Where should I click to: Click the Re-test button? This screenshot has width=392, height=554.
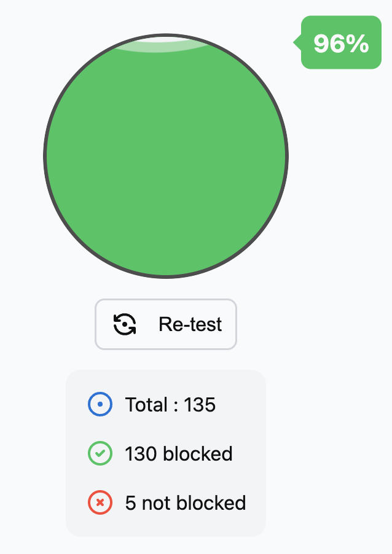[166, 324]
